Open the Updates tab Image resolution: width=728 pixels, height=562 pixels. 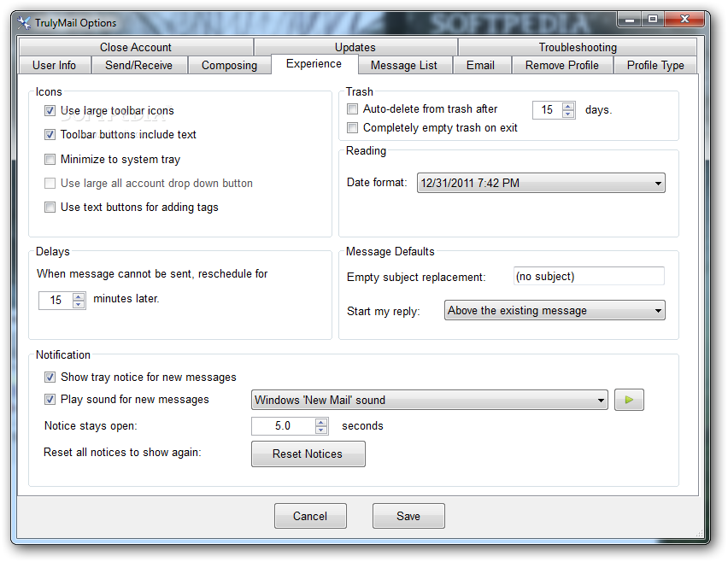355,47
